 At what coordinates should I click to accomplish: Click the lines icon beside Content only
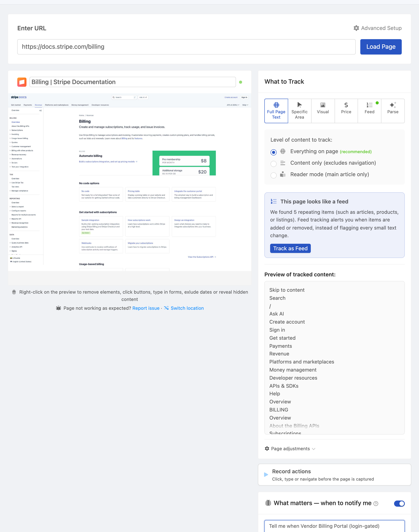[283, 163]
